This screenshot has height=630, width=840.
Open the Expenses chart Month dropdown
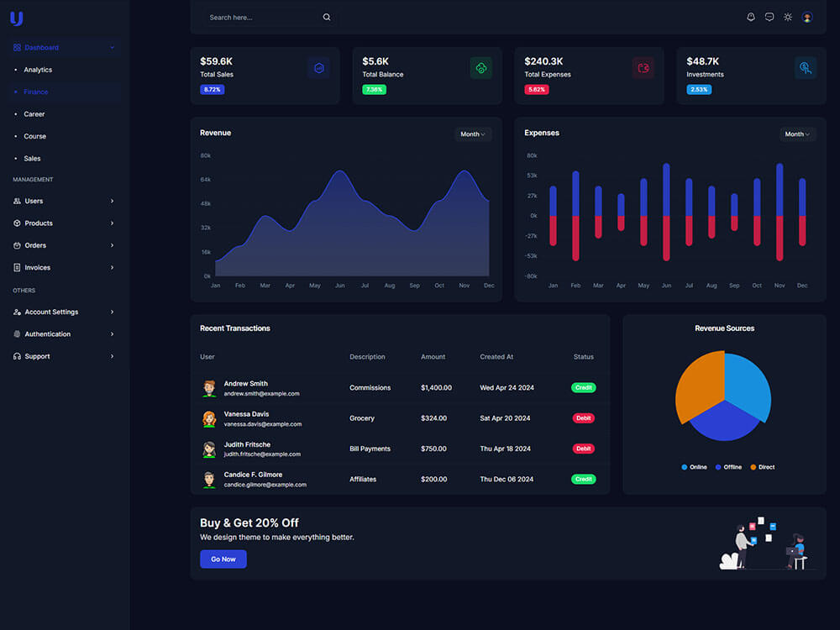(797, 134)
